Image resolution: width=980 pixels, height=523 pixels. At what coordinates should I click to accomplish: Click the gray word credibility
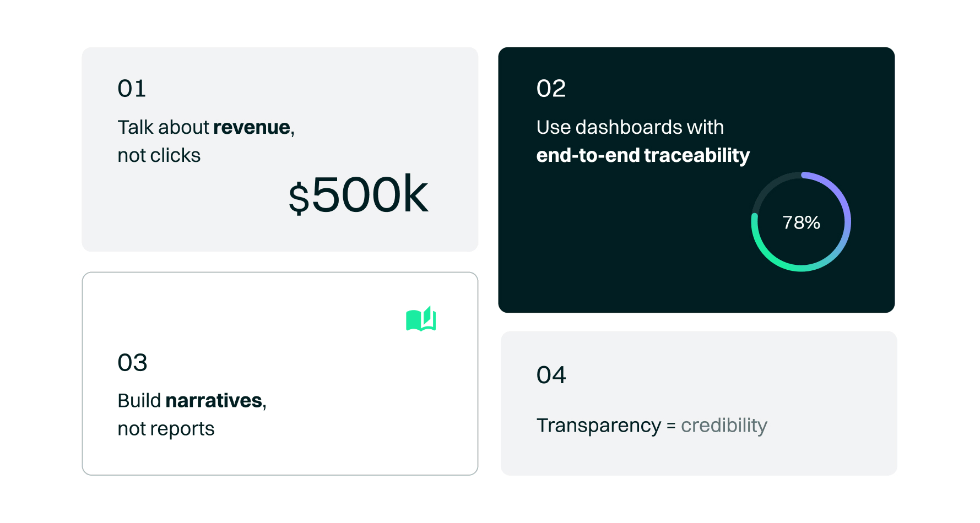pos(724,426)
